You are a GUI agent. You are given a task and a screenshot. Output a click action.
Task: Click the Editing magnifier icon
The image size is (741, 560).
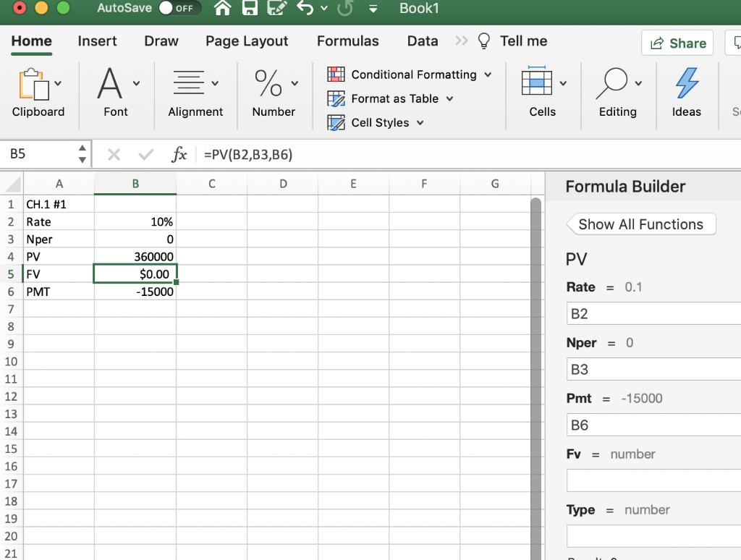click(x=611, y=83)
